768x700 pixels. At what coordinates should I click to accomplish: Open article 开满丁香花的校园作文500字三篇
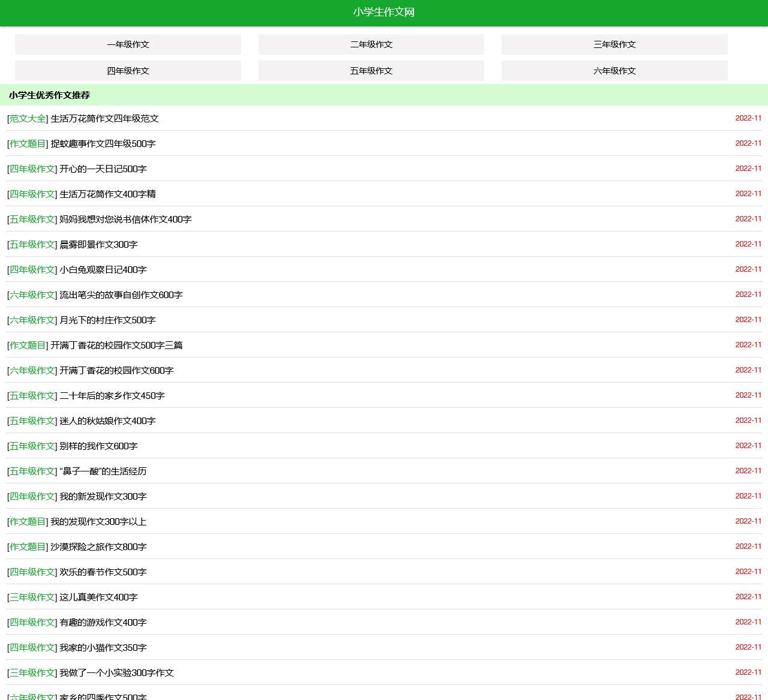116,346
